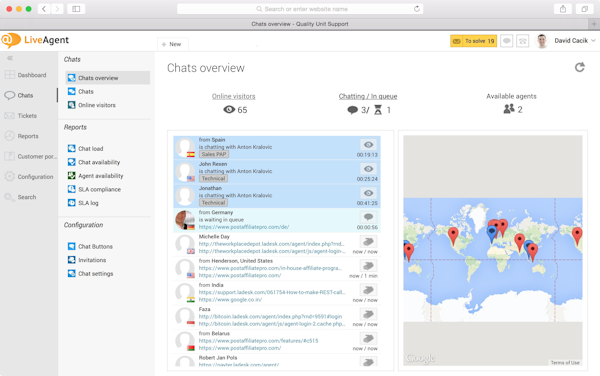Click the New tab button
Screen dimensions: 600x376
172,44
